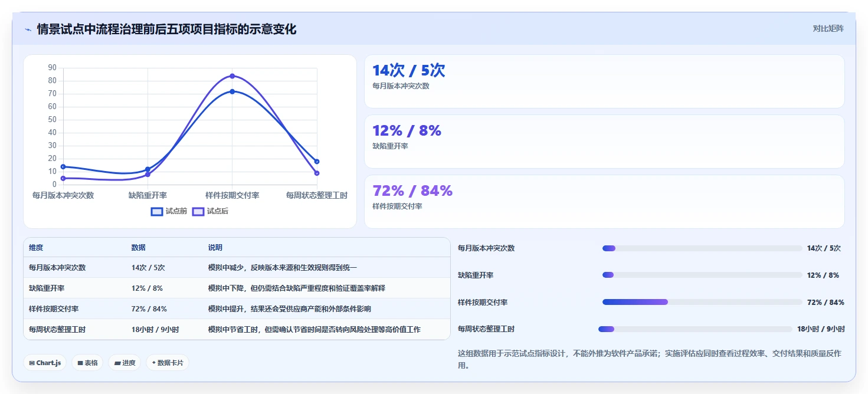This screenshot has height=394, width=868.
Task: Toggle the 试点后 legend item in the chart
Action: (210, 211)
